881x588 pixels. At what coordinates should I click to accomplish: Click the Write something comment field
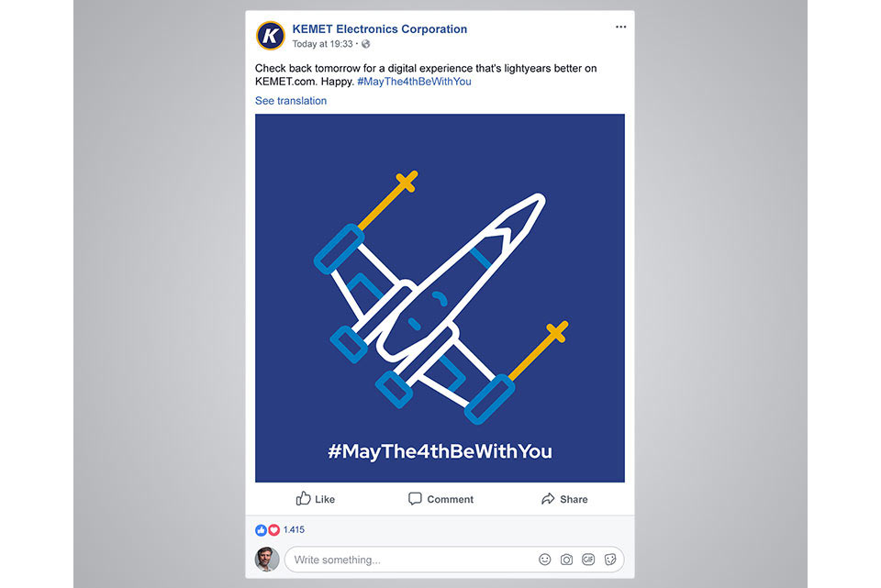point(454,560)
